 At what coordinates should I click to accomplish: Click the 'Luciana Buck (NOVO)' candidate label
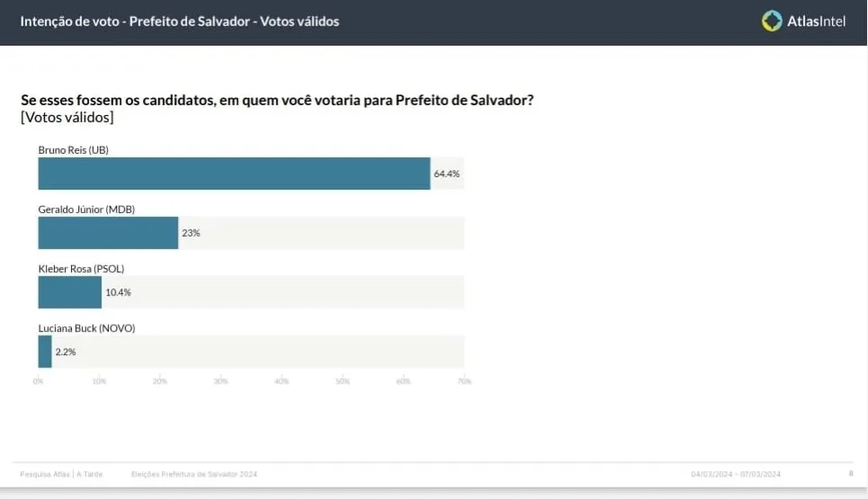(86, 328)
